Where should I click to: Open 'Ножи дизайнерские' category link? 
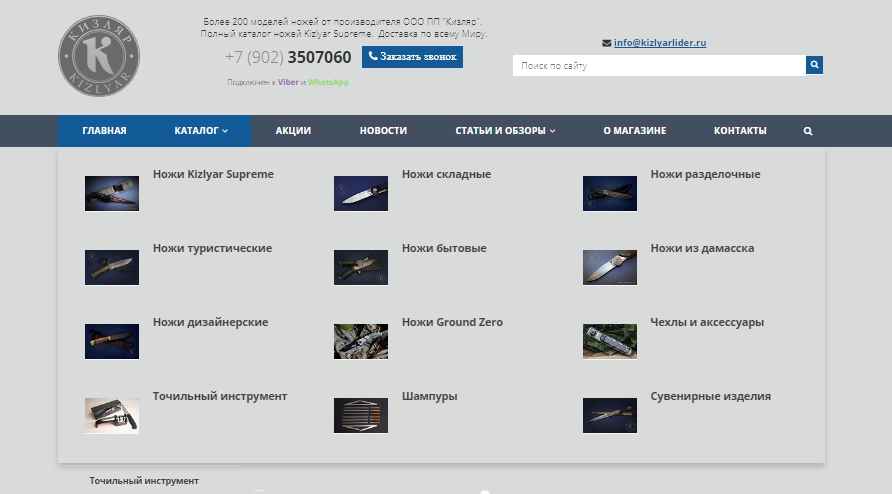(210, 322)
